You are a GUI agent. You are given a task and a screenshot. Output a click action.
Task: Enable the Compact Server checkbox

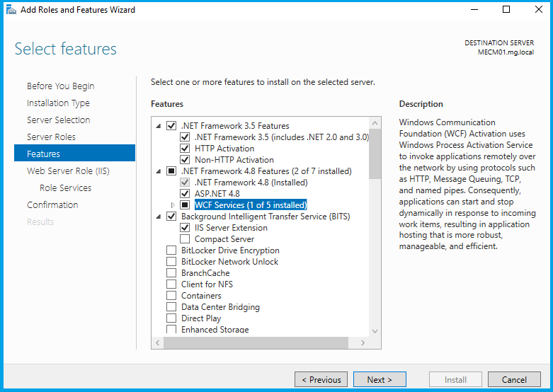pos(185,239)
